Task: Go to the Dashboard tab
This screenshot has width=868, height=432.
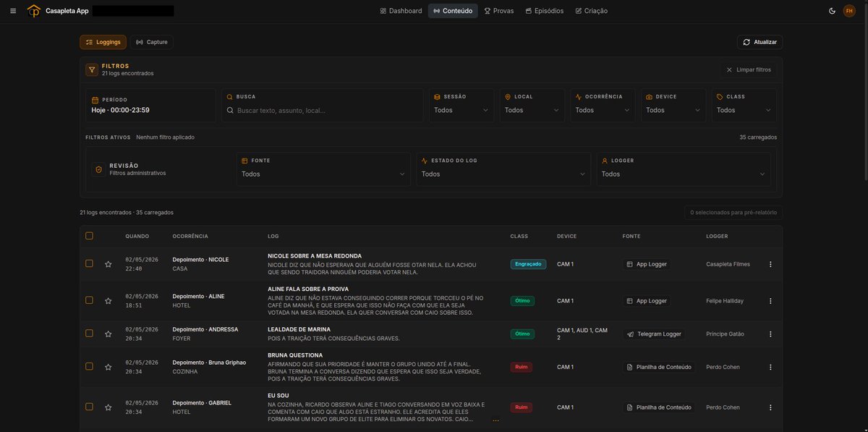Action: coord(401,11)
